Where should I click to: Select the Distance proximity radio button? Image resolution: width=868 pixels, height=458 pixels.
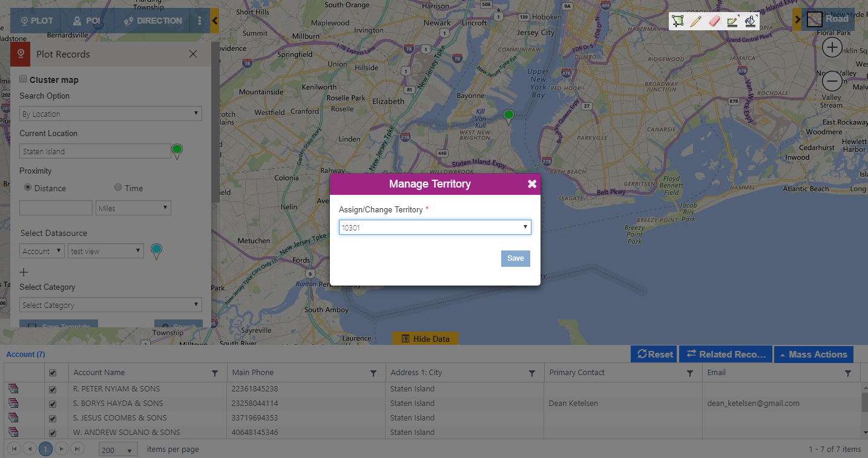tap(28, 188)
